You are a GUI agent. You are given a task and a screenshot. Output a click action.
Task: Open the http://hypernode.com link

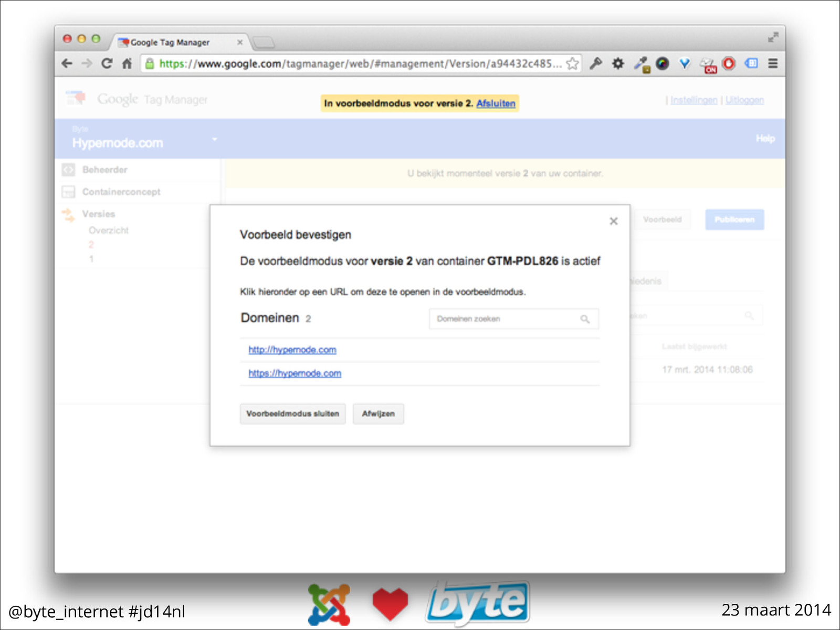(x=292, y=350)
